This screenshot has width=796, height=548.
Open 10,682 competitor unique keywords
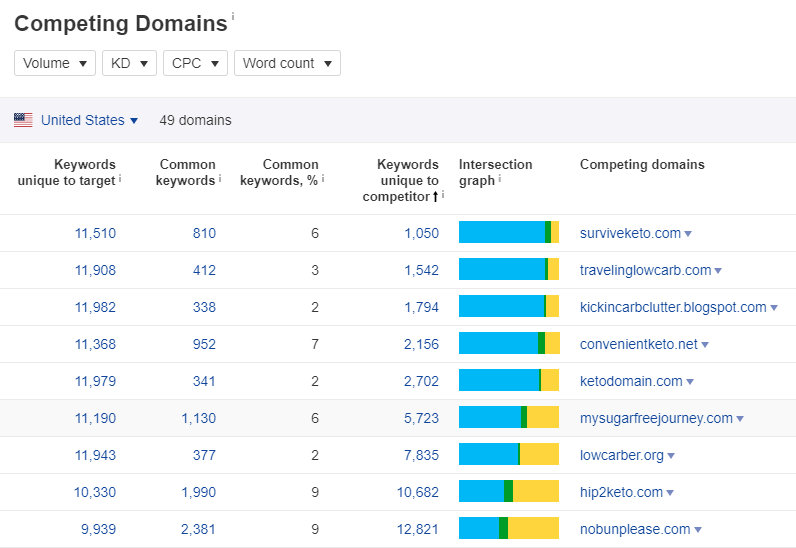418,492
